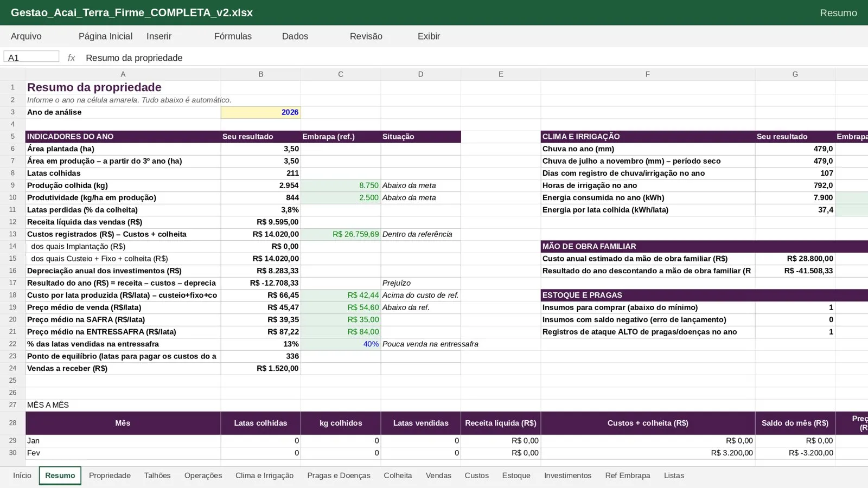Viewport: 868px width, 488px height.
Task: Select the 'Prejuízo' situation cell
Action: coord(420,283)
